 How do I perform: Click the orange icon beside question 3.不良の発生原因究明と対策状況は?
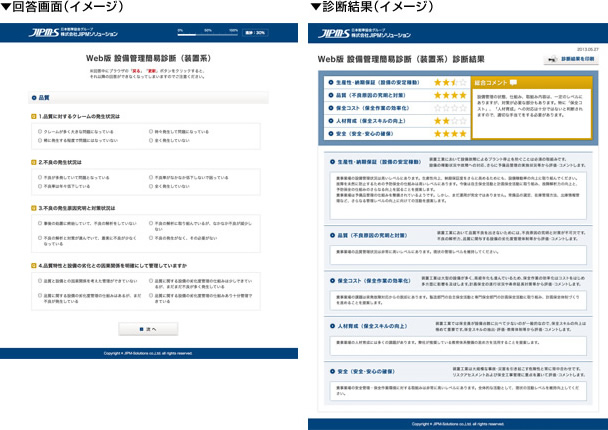click(x=34, y=208)
